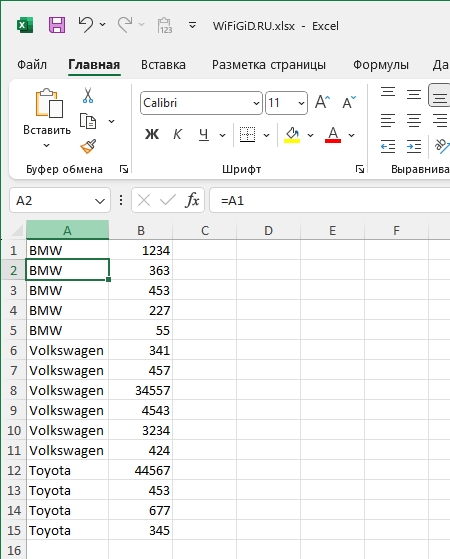450x559 pixels.
Task: Click the Redo arrow icon
Action: tap(125, 25)
